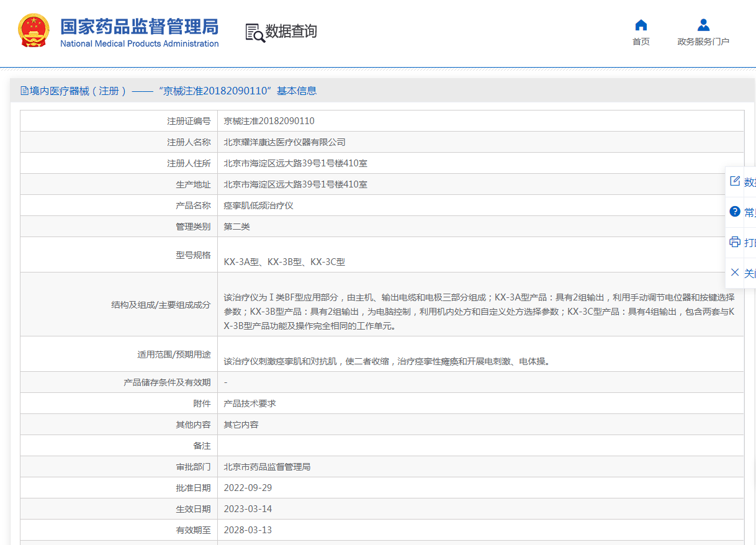
Task: Click the X close icon in side panel
Action: pyautogui.click(x=735, y=272)
